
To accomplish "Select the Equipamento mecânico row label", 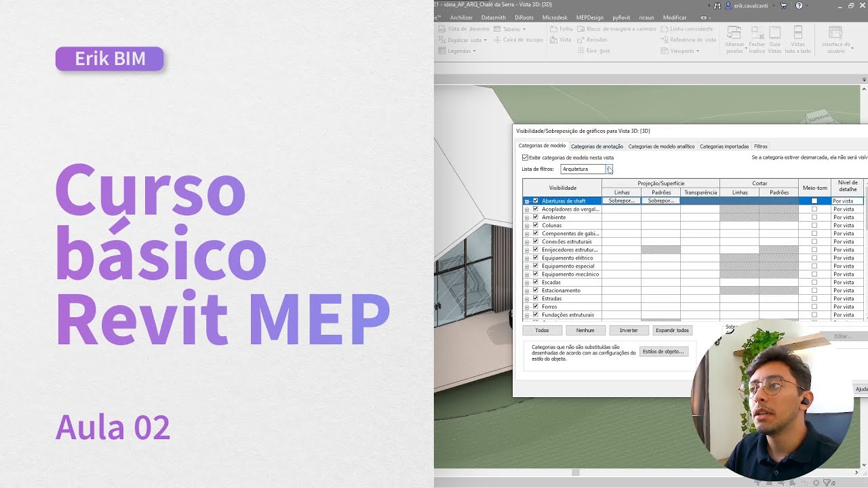I will tap(570, 274).
